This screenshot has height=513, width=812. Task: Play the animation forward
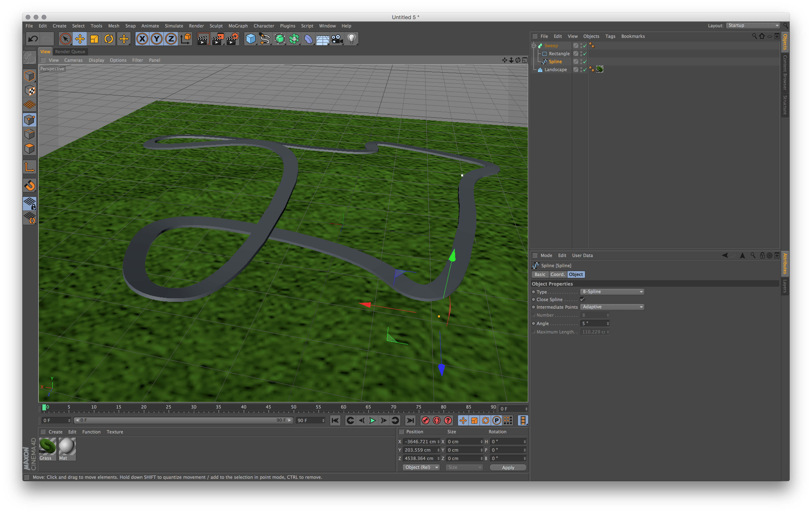point(373,420)
